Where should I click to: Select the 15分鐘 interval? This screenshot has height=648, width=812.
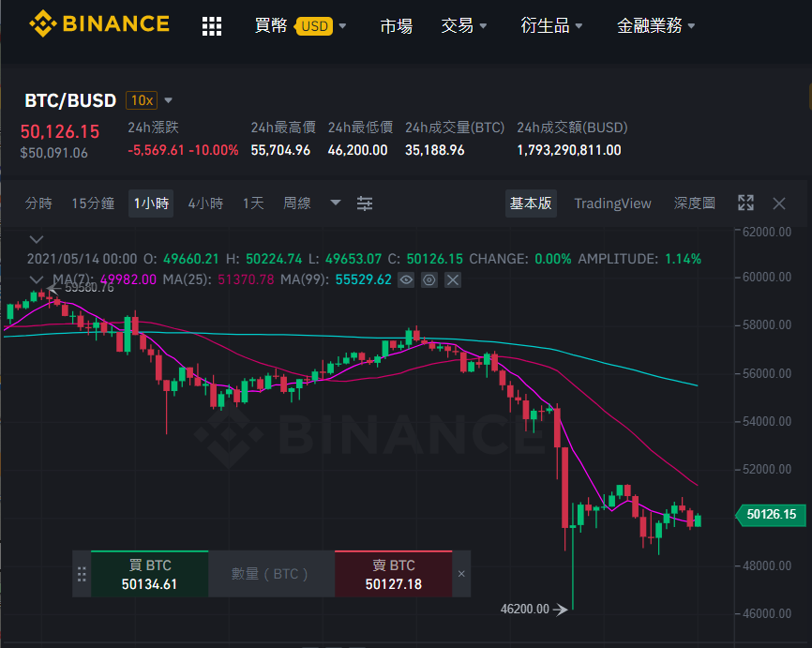(93, 203)
